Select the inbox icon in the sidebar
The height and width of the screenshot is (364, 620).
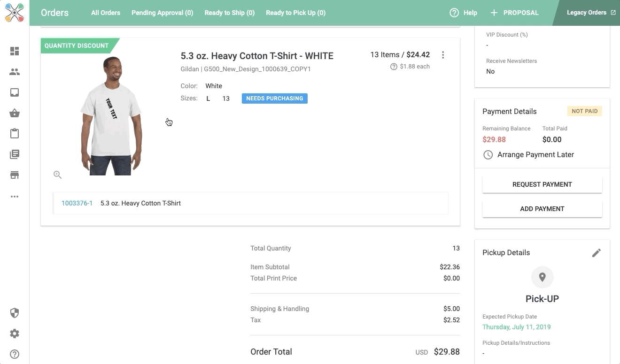[x=15, y=92]
